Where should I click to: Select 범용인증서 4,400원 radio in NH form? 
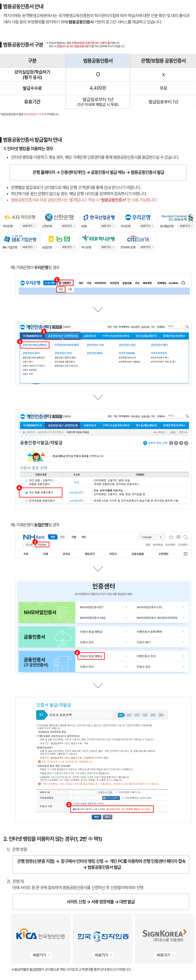74,809
